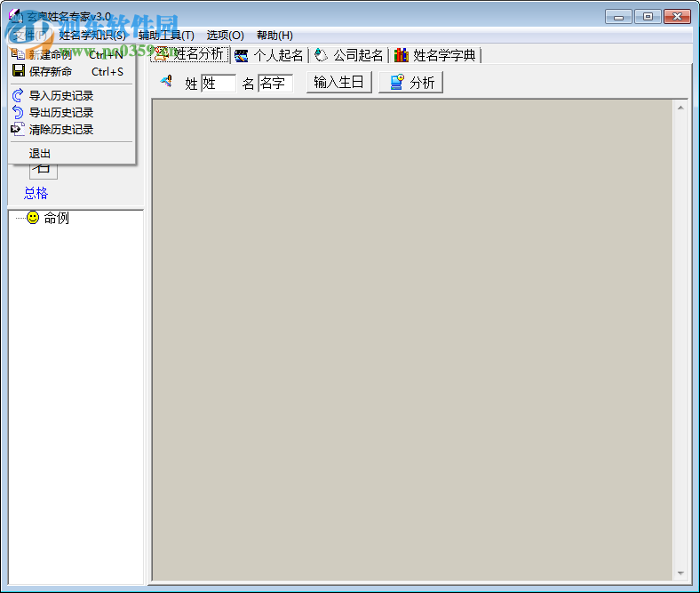700x593 pixels.
Task: Switch to the 个人起名 tab
Action: click(x=269, y=55)
